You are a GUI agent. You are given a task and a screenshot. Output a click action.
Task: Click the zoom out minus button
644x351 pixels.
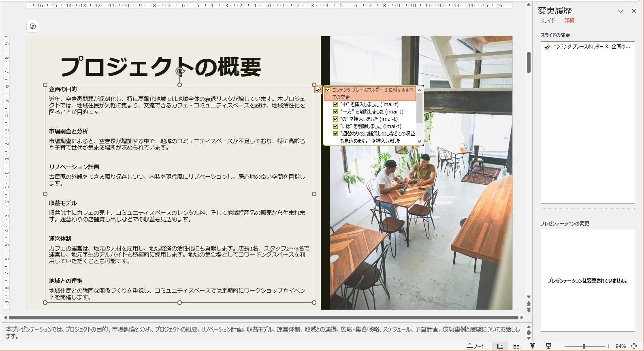[x=561, y=346]
